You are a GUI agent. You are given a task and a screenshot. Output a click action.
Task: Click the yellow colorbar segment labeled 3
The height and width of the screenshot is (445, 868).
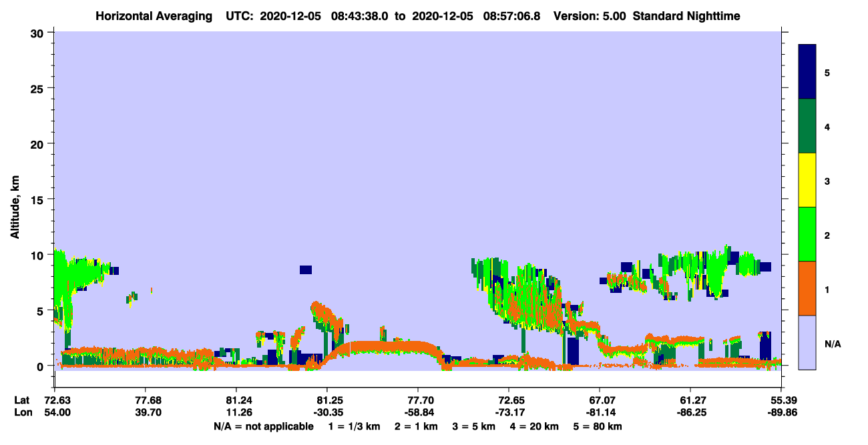pos(807,180)
